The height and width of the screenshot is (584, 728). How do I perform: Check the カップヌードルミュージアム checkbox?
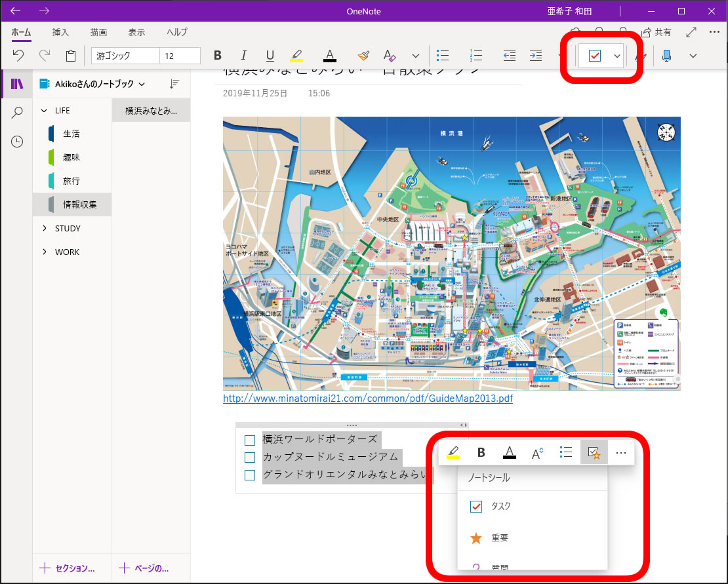click(x=249, y=457)
